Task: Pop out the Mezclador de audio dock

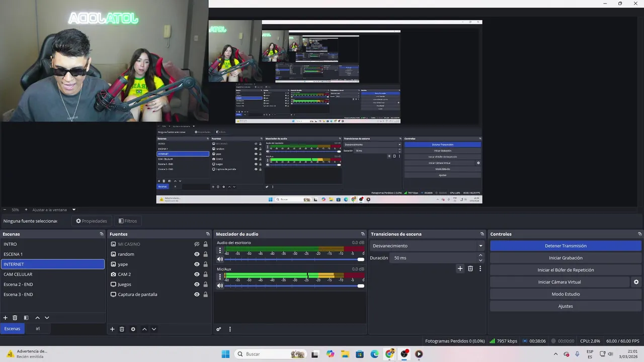Action: 363,234
